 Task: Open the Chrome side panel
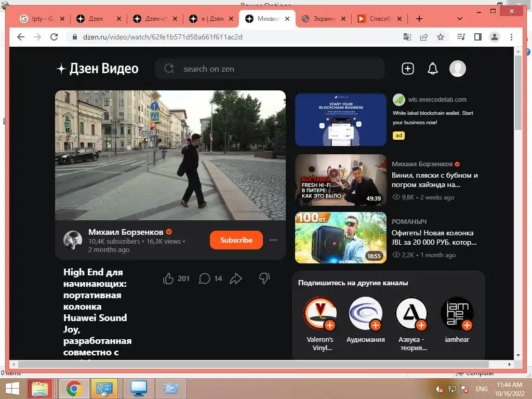[478, 37]
